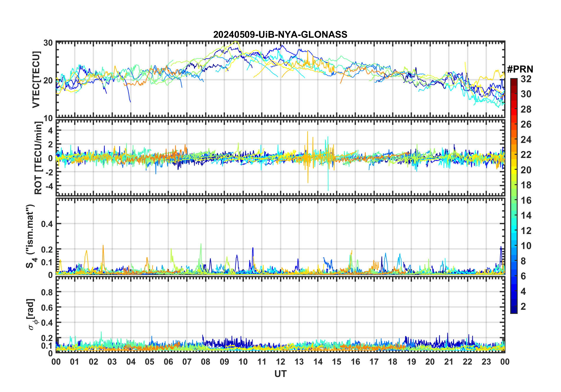Click inside the ROT line plot panel

pyautogui.click(x=280, y=158)
